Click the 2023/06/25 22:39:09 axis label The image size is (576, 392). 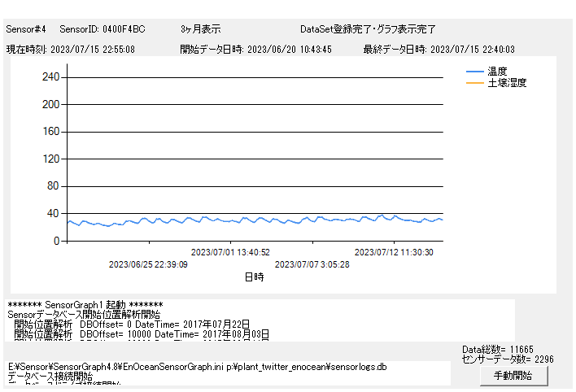[148, 264]
